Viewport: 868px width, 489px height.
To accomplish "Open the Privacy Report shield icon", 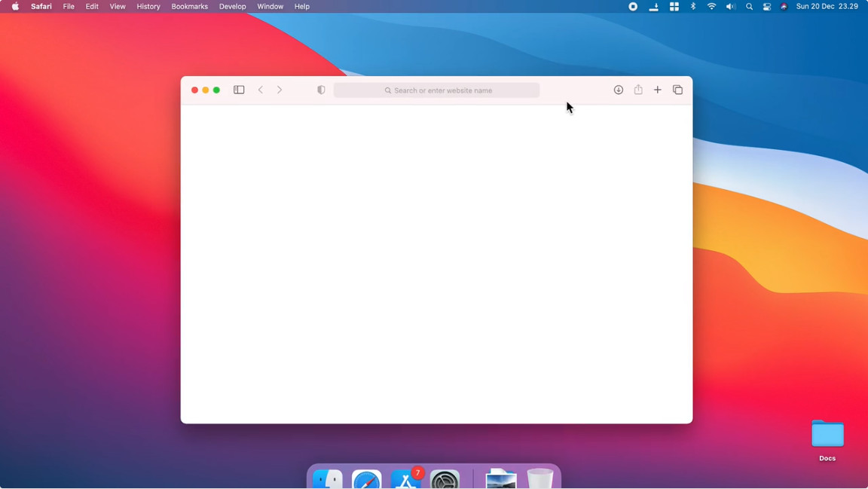I will 321,90.
